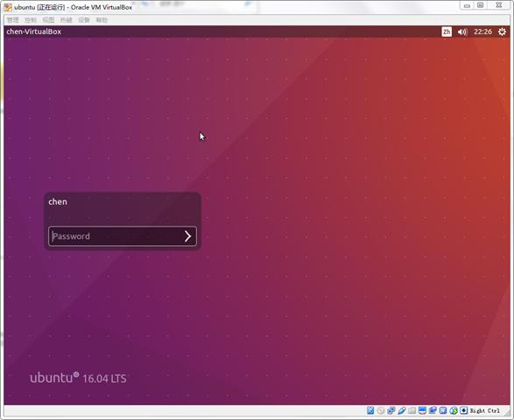This screenshot has height=420, width=514.
Task: Open the Zh input method indicator
Action: [447, 31]
